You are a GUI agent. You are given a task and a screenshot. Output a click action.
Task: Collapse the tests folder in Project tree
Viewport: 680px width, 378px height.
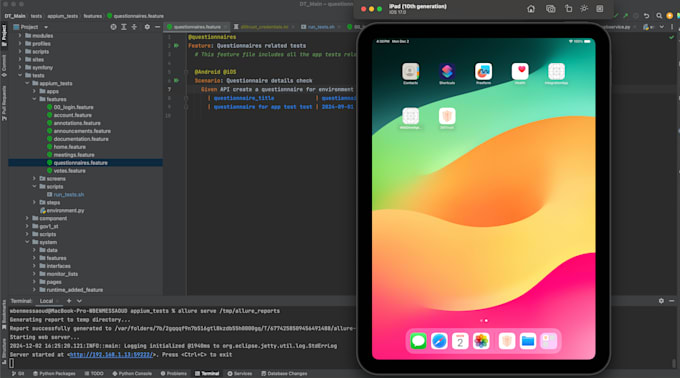(x=20, y=75)
